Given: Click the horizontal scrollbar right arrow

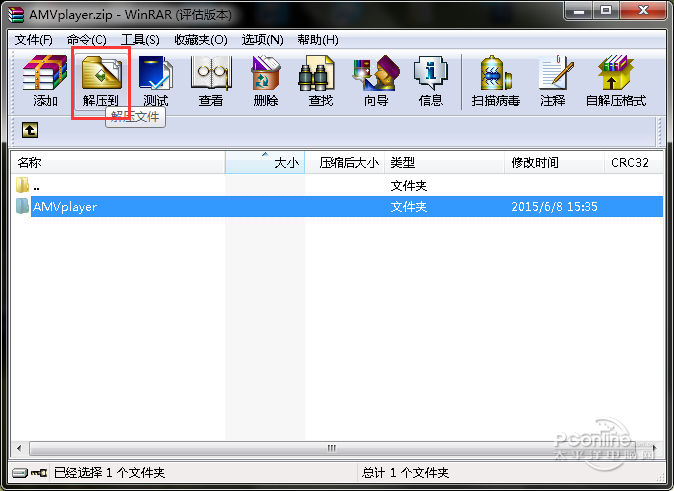Looking at the screenshot, I should 654,448.
